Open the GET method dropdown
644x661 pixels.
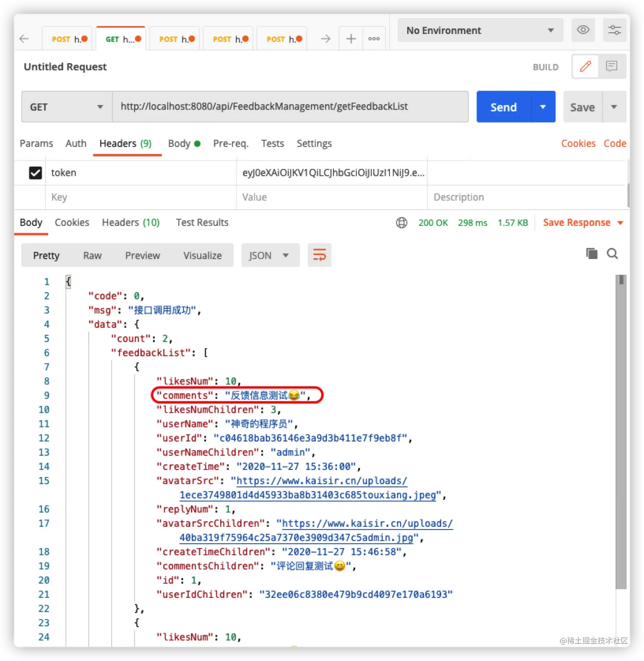click(x=67, y=107)
